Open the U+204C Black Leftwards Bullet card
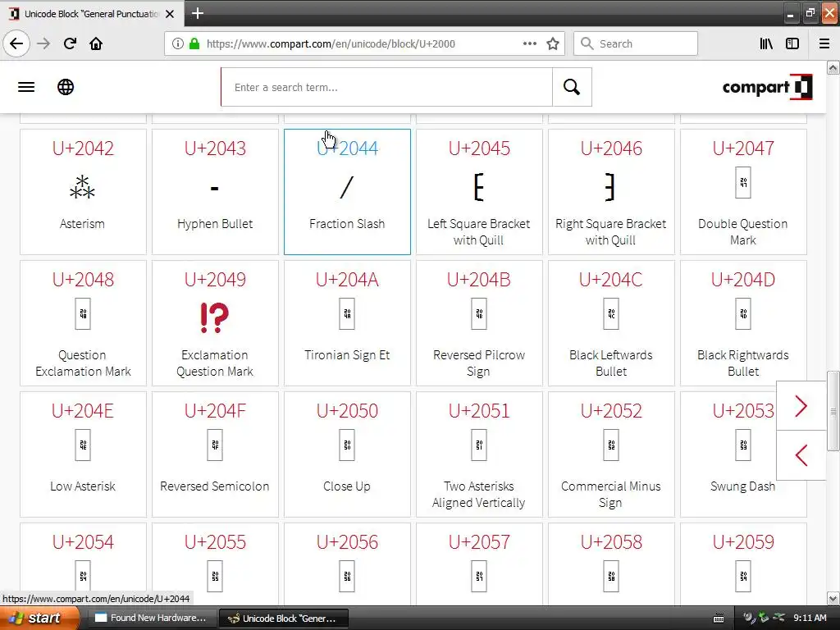840x630 pixels. [x=611, y=323]
